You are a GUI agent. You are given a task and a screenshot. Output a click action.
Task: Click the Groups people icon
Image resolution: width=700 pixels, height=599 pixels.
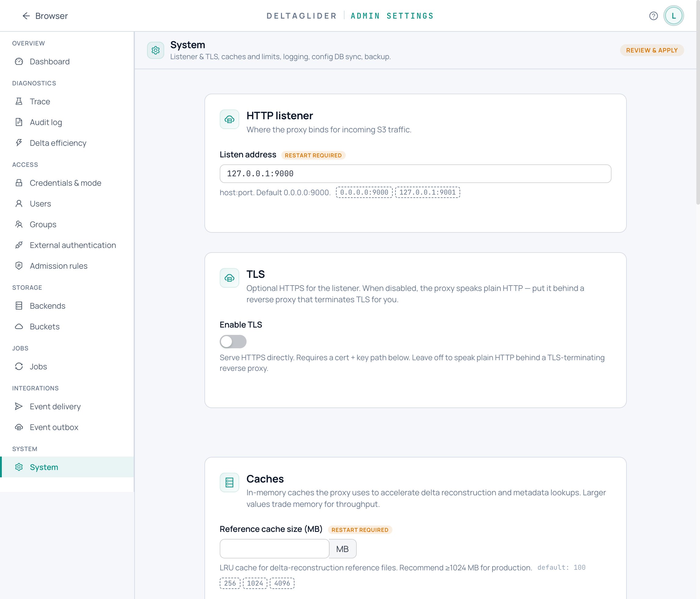(19, 224)
